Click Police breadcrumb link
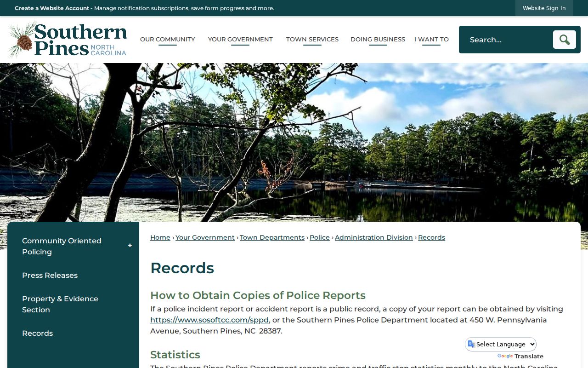Viewport: 588px width, 368px height. [320, 237]
